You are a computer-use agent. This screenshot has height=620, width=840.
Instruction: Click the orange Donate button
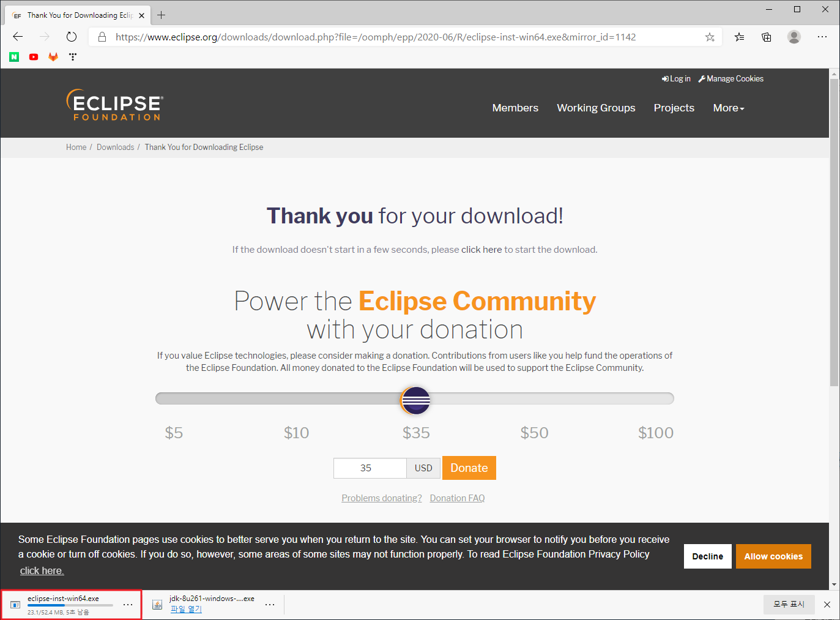(x=469, y=468)
